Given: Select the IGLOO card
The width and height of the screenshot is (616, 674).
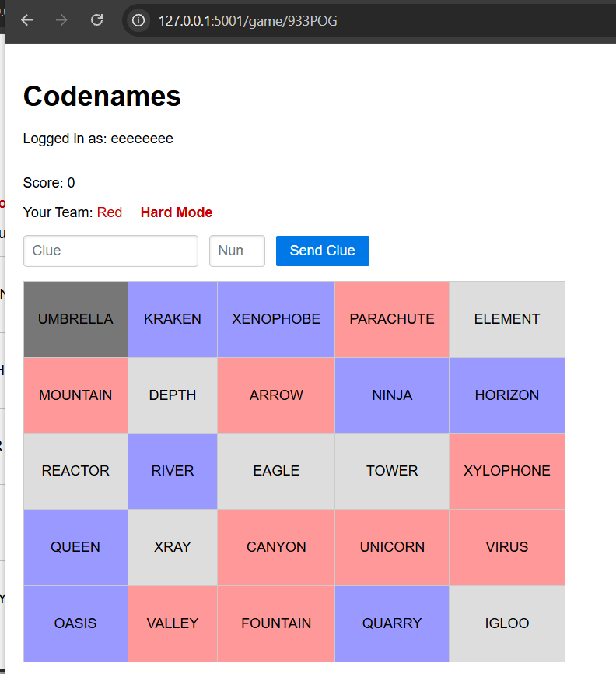Looking at the screenshot, I should [507, 623].
